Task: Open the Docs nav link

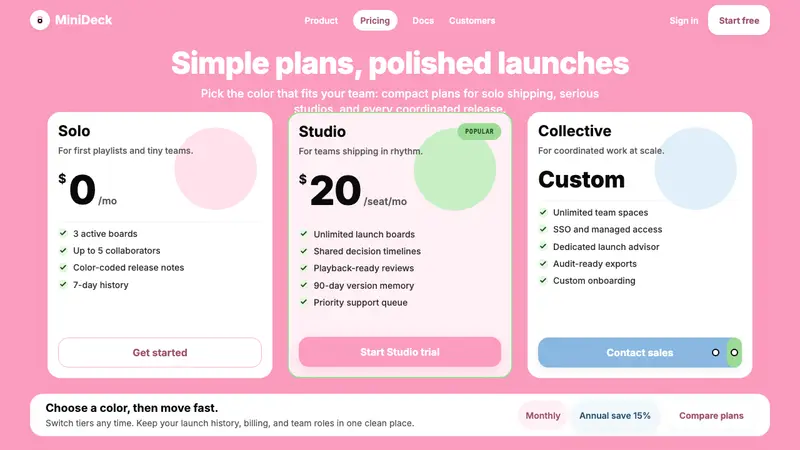Action: point(423,20)
